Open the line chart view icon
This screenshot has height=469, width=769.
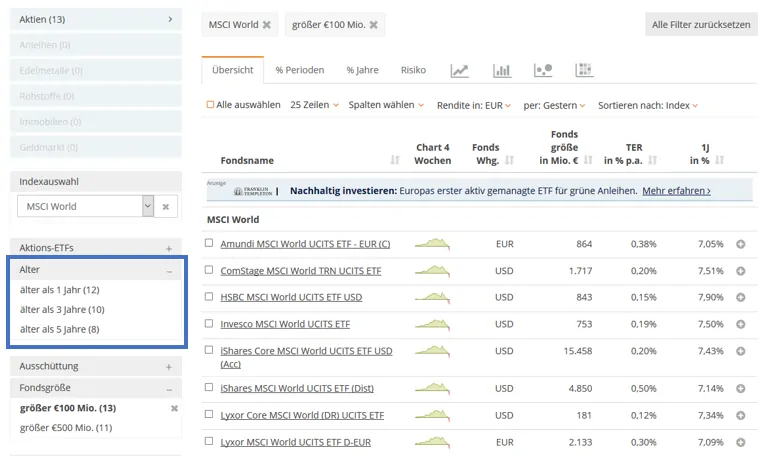click(x=459, y=71)
